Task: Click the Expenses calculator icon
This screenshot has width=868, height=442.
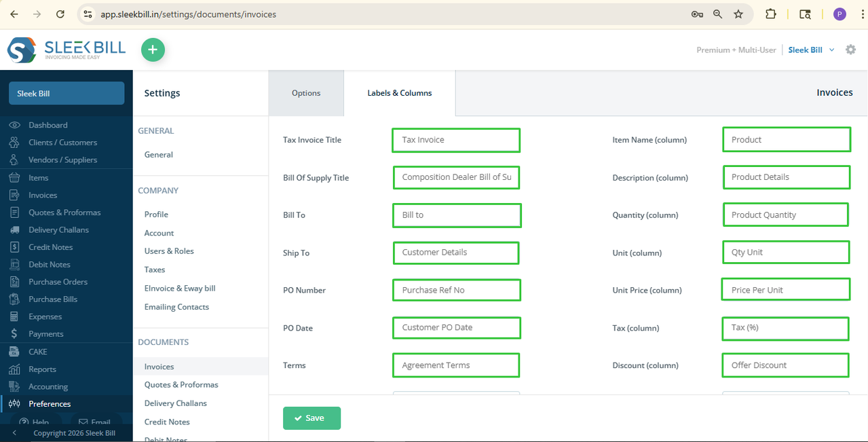Action: coord(14,316)
